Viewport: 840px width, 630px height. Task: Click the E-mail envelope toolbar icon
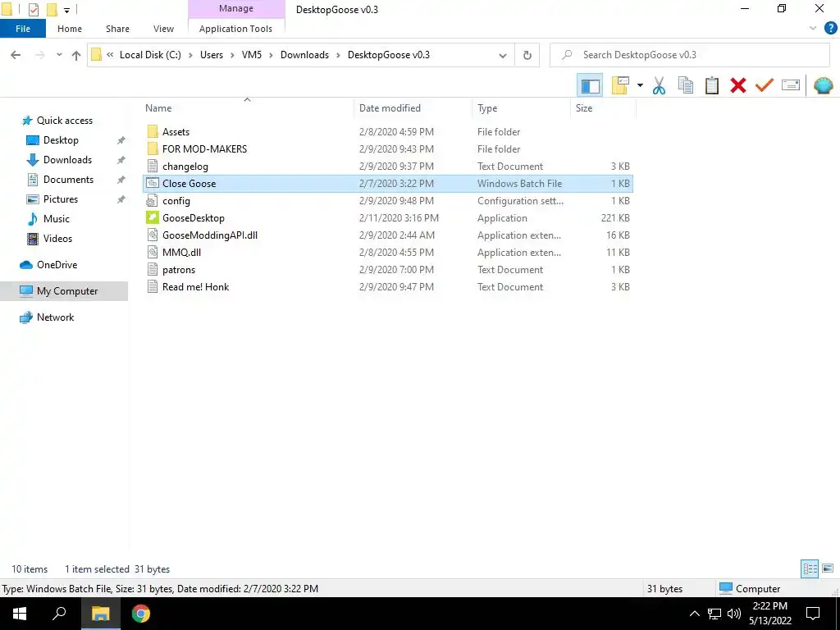pos(791,85)
